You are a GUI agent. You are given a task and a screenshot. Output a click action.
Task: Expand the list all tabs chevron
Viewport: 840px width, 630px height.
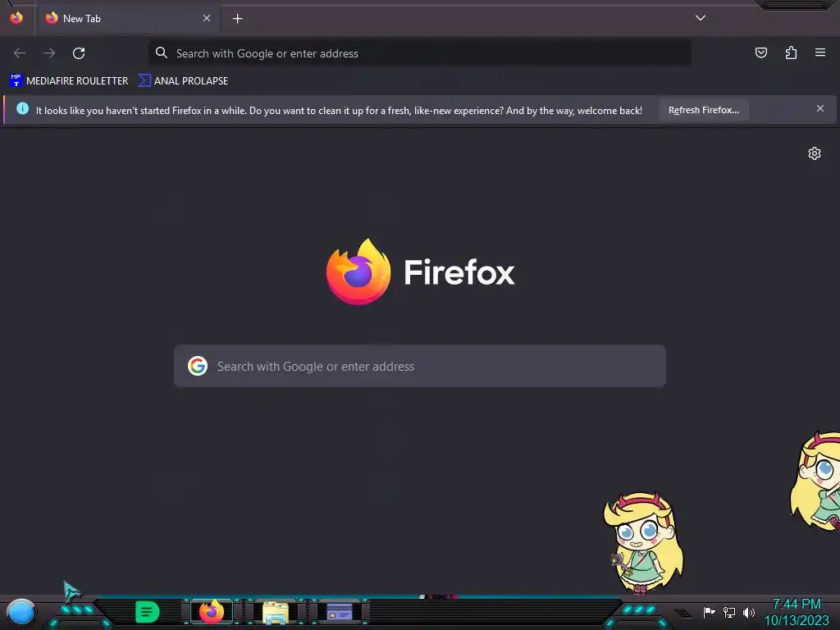click(701, 18)
